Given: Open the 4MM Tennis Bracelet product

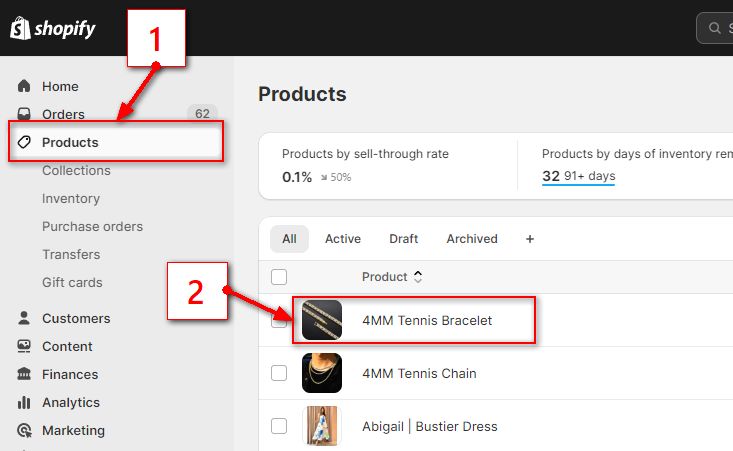Looking at the screenshot, I should (x=427, y=321).
